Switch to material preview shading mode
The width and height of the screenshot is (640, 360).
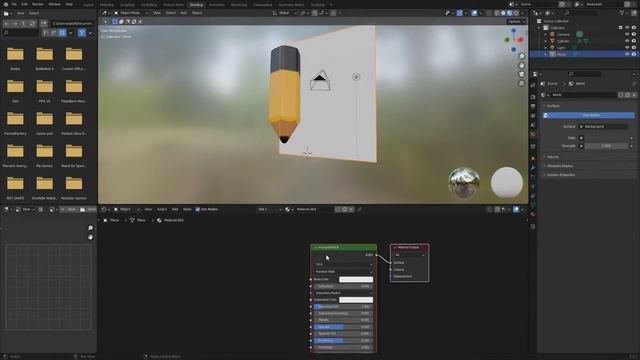(x=509, y=13)
